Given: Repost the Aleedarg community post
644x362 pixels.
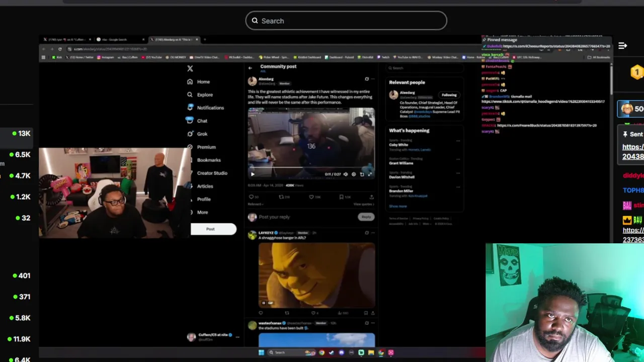Looking at the screenshot, I should (x=281, y=197).
